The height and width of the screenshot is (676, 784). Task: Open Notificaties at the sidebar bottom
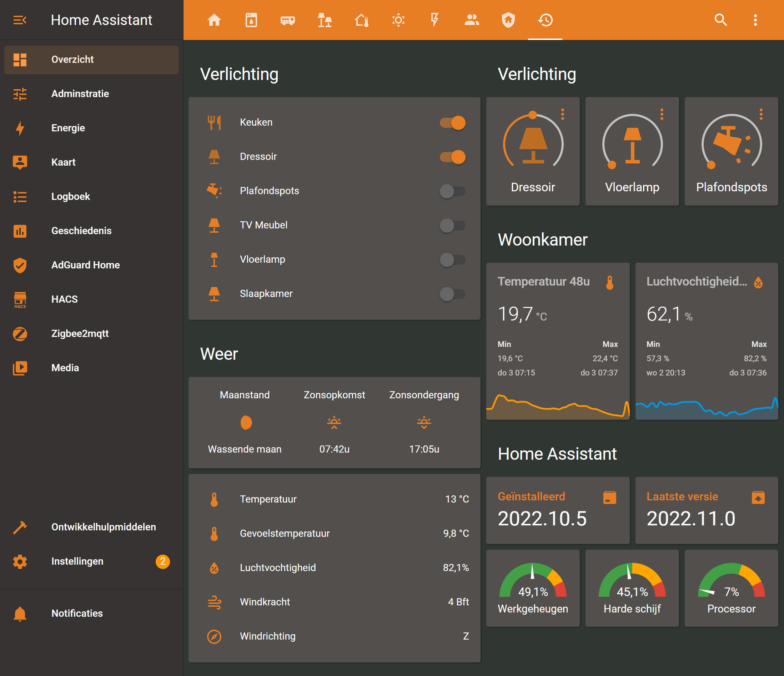tap(77, 613)
